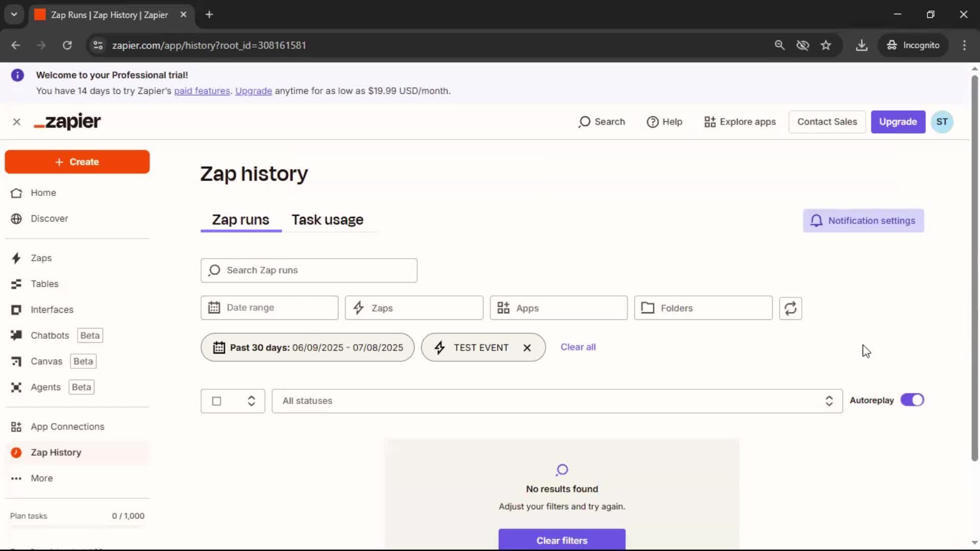Follow the paid features link
Viewport: 980px width, 551px height.
[202, 91]
